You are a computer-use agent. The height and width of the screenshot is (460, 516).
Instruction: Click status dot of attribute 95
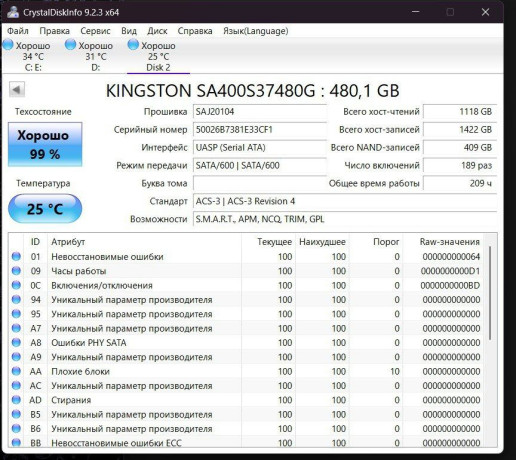(16, 314)
